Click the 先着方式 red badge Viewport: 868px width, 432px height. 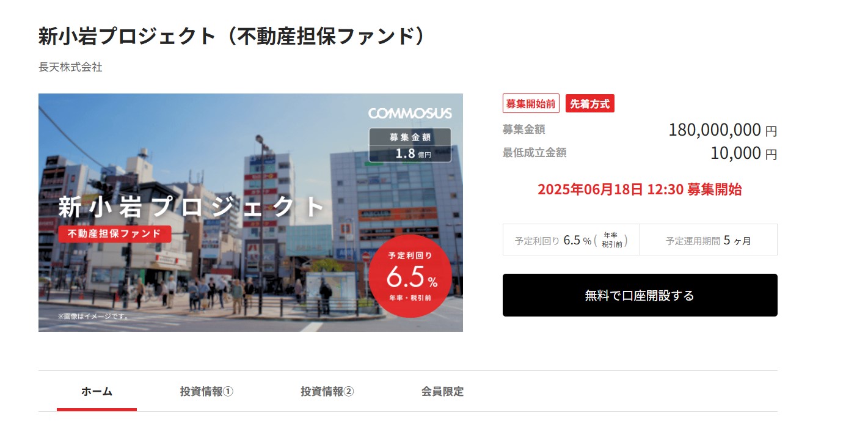pyautogui.click(x=589, y=103)
